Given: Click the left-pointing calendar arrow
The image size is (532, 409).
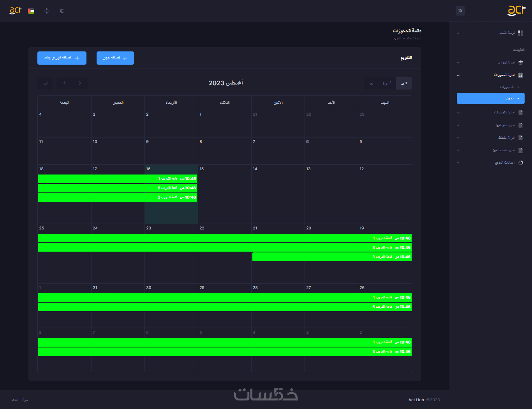Looking at the screenshot, I should [x=64, y=83].
